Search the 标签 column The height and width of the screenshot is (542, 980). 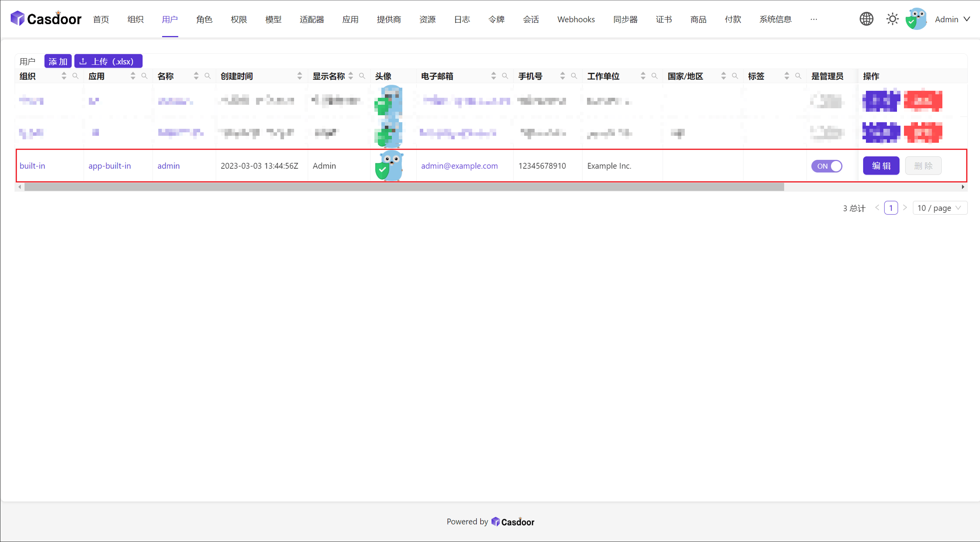[798, 76]
